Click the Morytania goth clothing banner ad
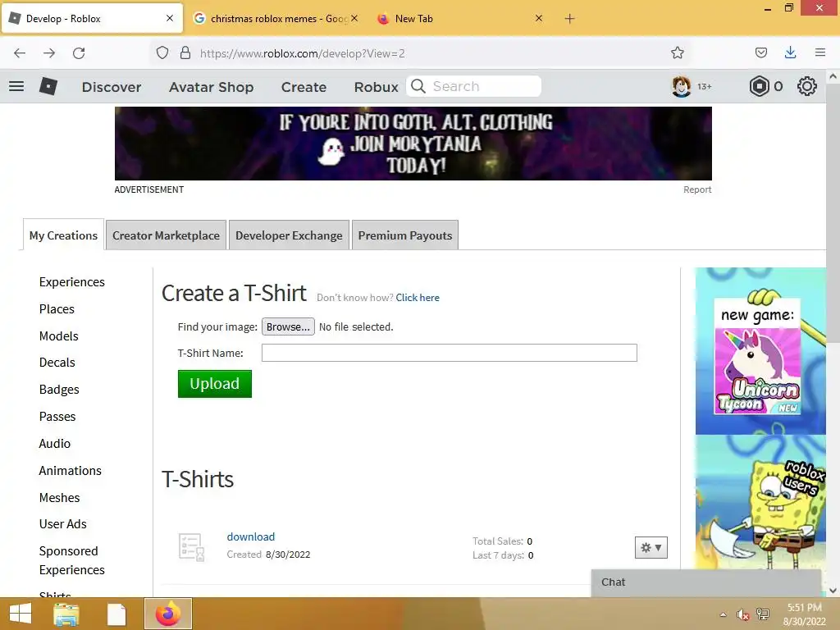The width and height of the screenshot is (840, 630). (x=413, y=144)
